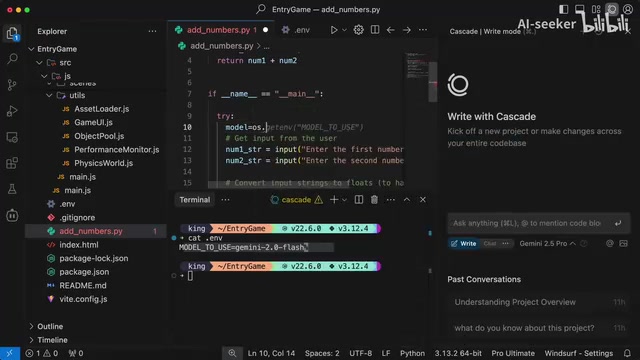Open AssetLoader.js file
The height and width of the screenshot is (360, 640).
[102, 109]
